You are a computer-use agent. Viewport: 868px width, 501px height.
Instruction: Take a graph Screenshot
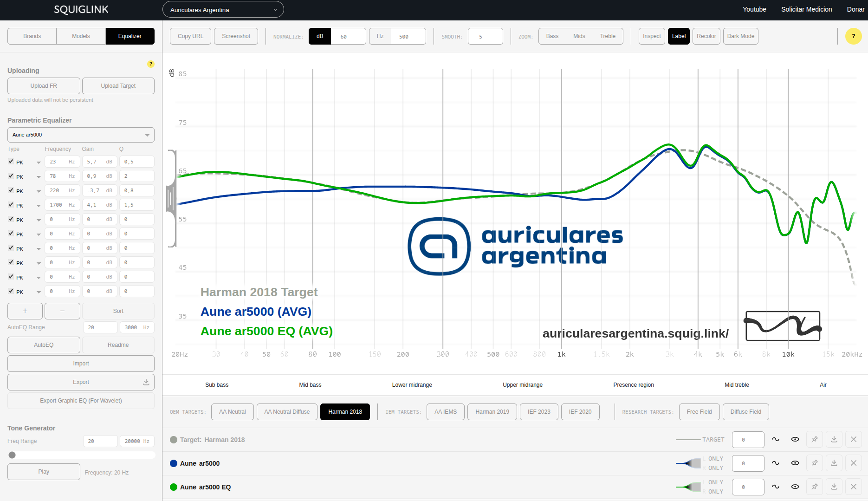click(236, 36)
